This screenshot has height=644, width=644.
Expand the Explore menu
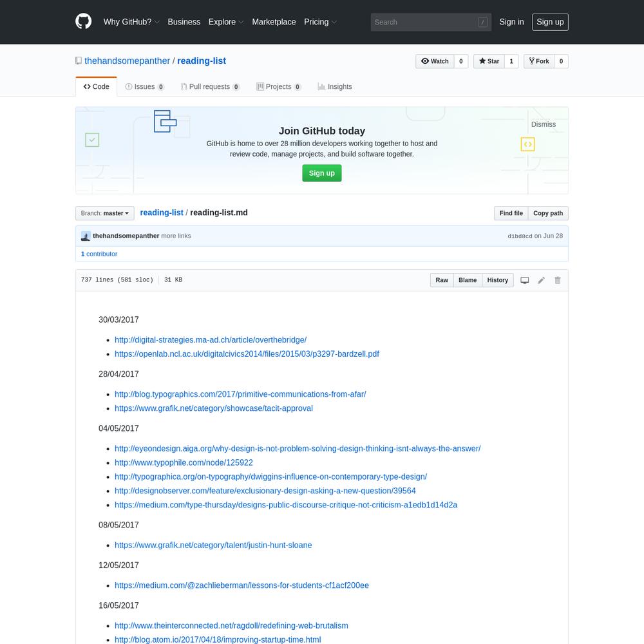click(x=226, y=22)
